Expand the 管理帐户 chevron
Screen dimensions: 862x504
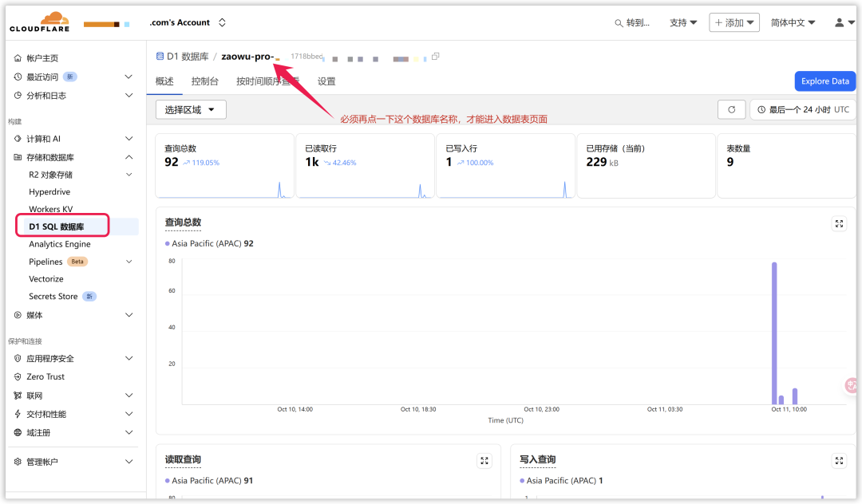tap(129, 462)
